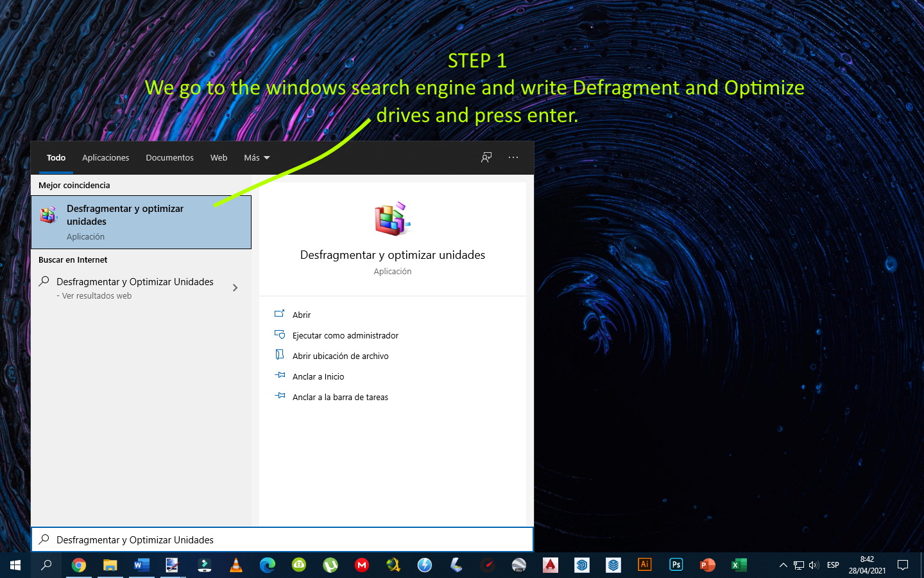Viewport: 924px width, 578px height.
Task: Switch to the Aplicaciones tab
Action: (x=106, y=157)
